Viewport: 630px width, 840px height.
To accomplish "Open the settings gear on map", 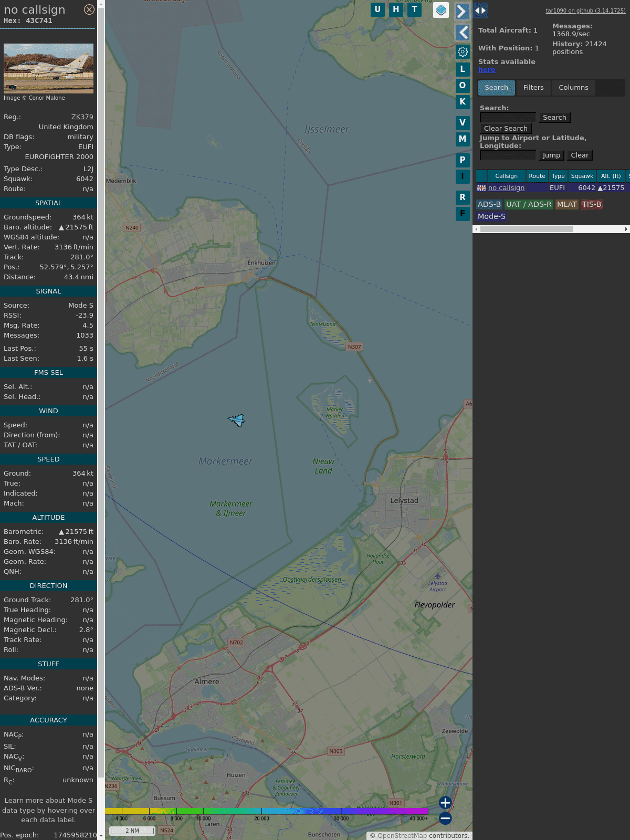I will point(463,51).
